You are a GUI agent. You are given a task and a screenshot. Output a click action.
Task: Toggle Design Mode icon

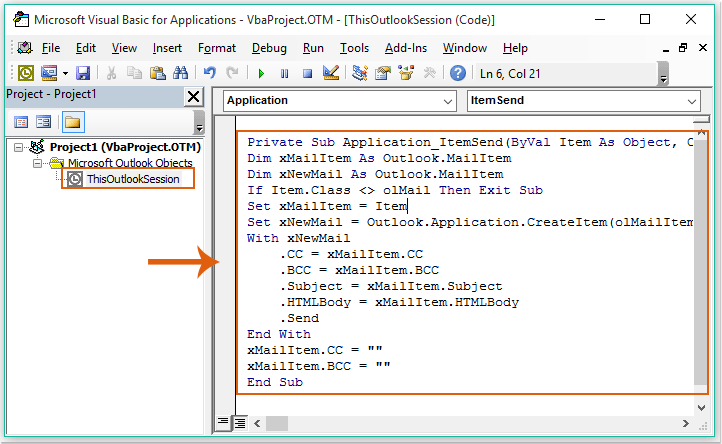332,73
